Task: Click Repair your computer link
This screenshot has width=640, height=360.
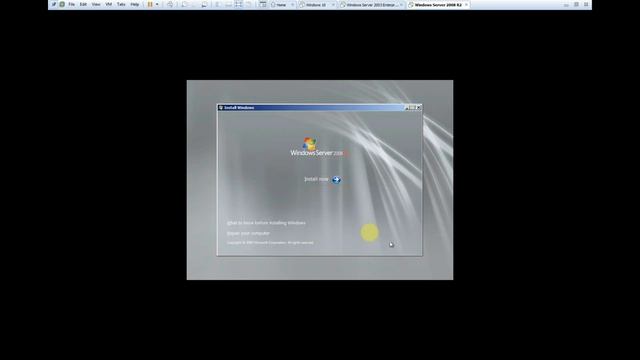Action: (248, 233)
